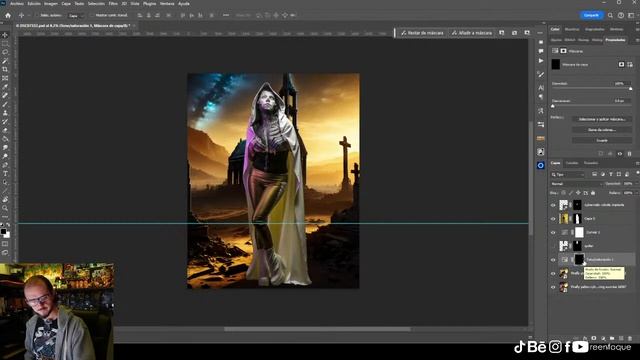Adjust the Densidad slider handle
Viewport: 640px width, 360px height.
[631, 89]
